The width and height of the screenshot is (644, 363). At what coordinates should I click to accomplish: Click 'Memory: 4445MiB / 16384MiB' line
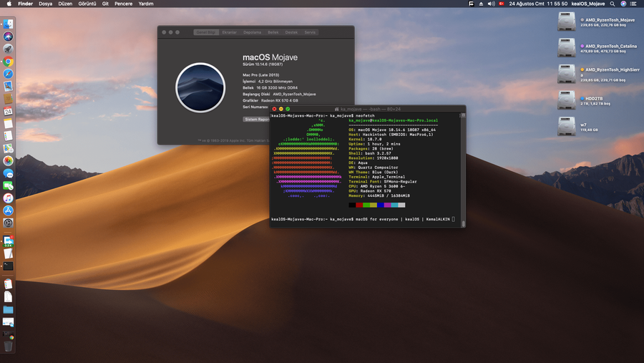tap(379, 195)
